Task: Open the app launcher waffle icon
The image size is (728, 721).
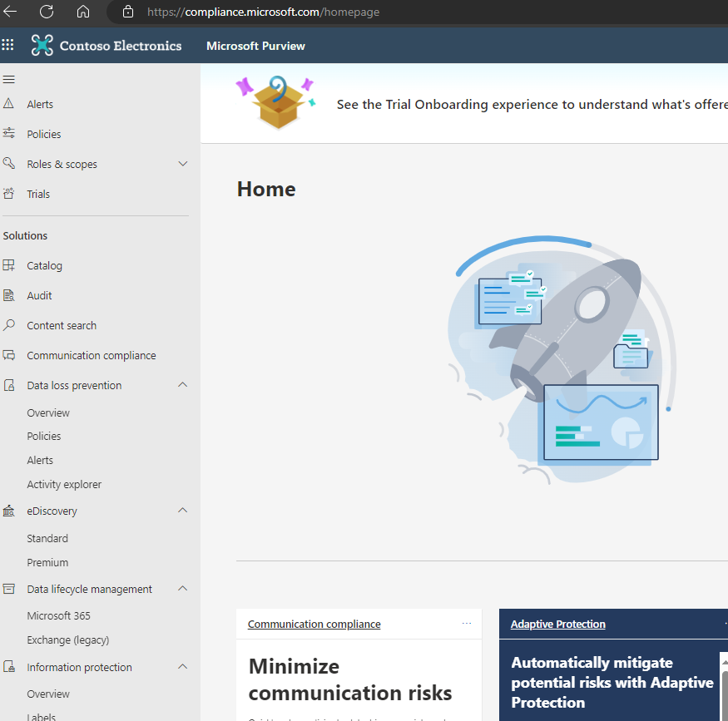Action: pos(7,45)
